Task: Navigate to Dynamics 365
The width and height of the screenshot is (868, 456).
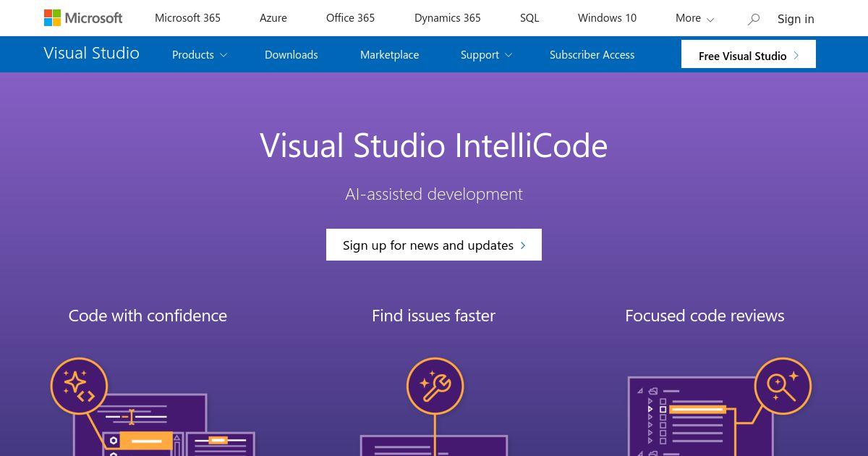Action: 448,18
